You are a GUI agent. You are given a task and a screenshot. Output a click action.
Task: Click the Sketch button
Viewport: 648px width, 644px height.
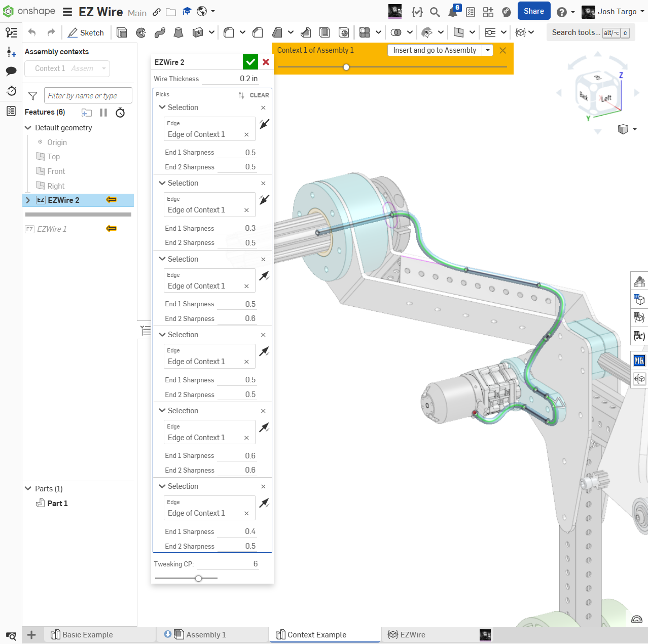point(86,32)
